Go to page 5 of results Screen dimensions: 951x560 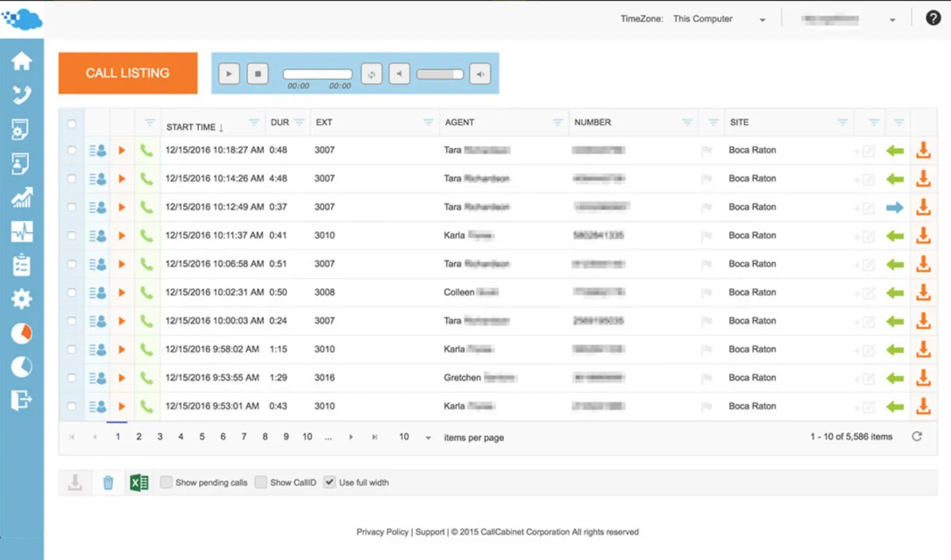click(x=202, y=436)
